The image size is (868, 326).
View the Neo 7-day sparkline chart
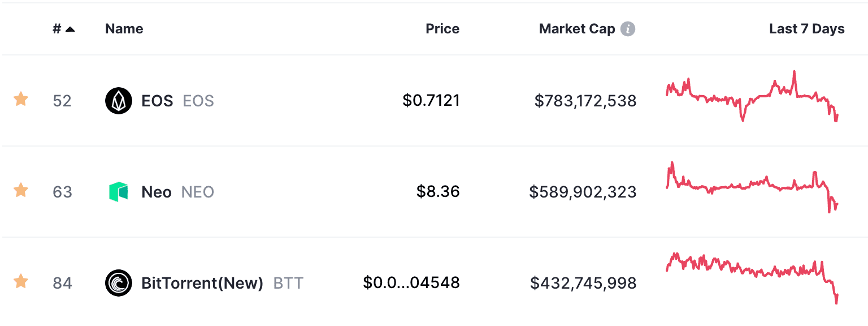[752, 187]
